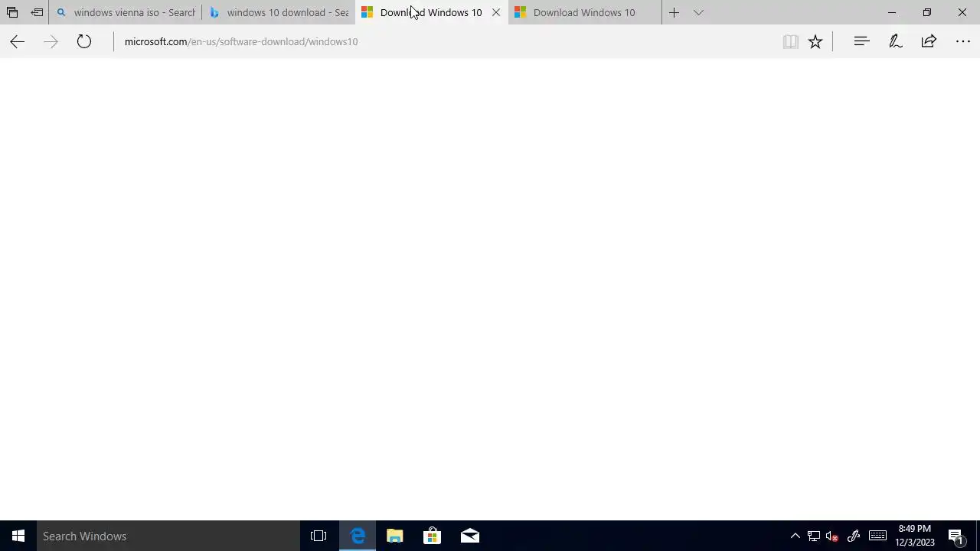Screen dimensions: 980x551
Task: Refresh the current page
Action: (x=84, y=41)
